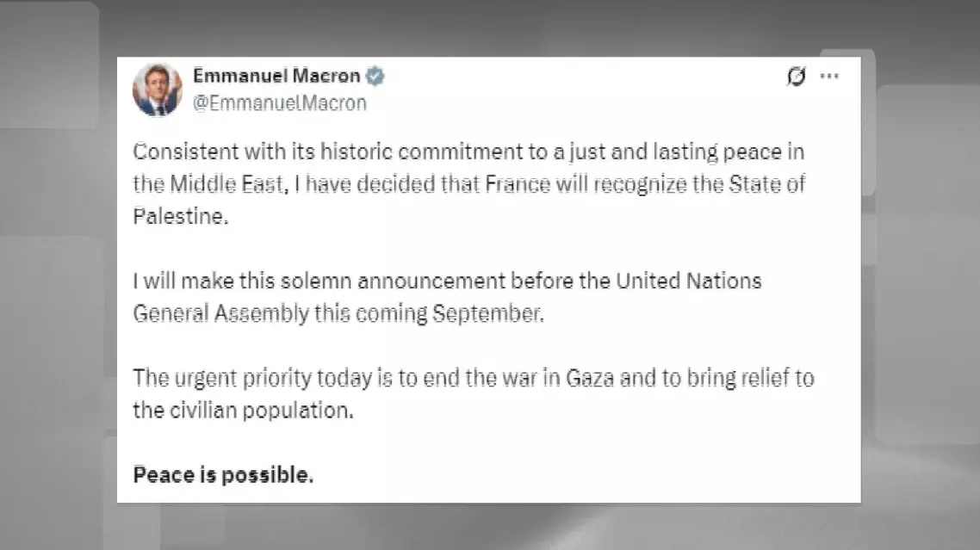The image size is (980, 550).
Task: Click Emmanuel Macron's profile avatar photo
Action: 157,90
